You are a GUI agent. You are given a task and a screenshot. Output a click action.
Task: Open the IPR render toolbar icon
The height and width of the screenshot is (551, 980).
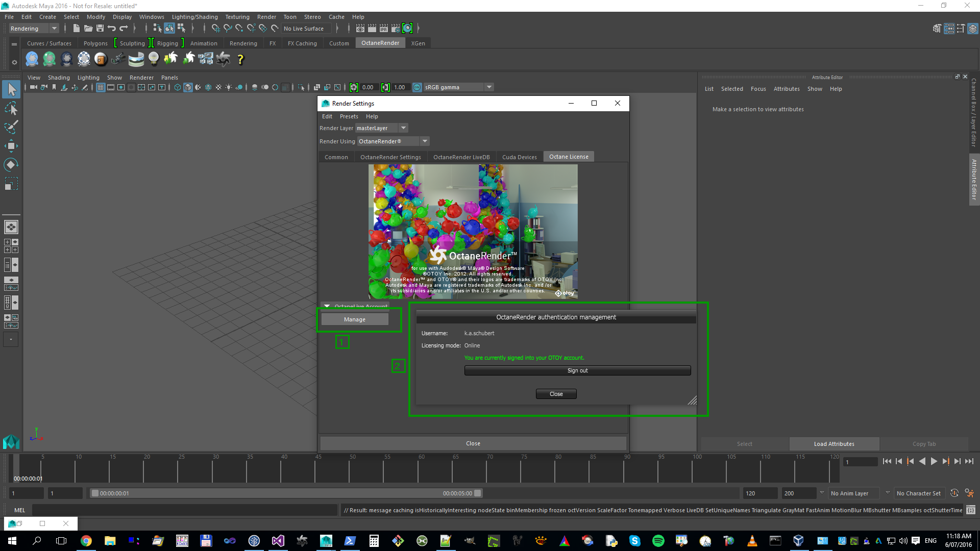(384, 29)
